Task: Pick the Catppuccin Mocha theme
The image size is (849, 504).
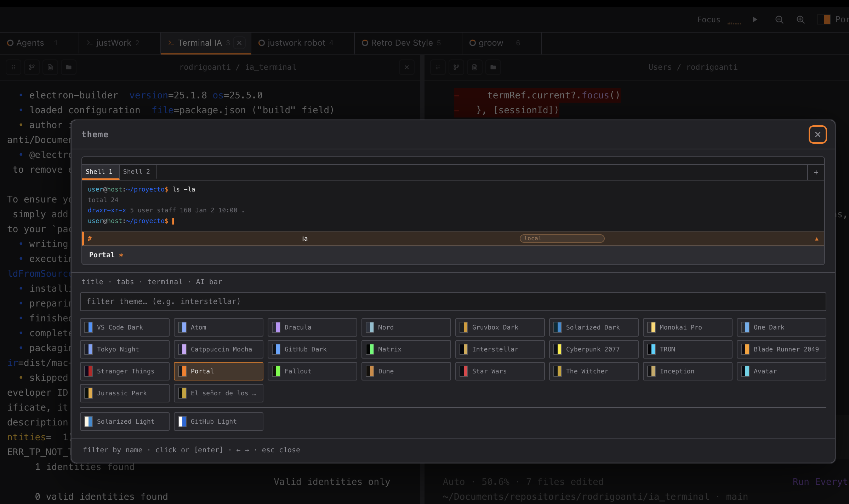Action: pos(218,349)
